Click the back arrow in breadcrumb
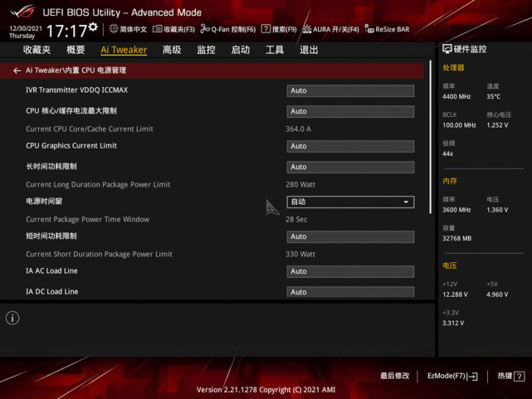This screenshot has height=399, width=532. 17,71
